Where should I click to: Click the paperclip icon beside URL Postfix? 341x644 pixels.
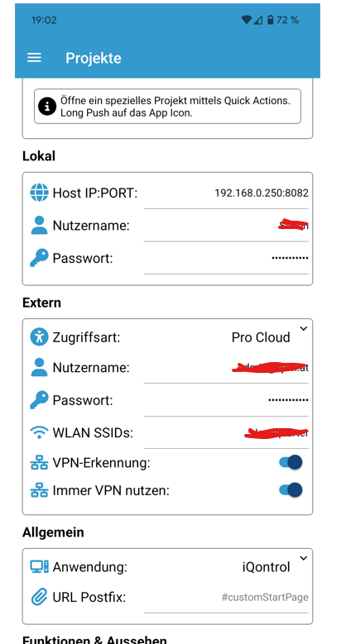coord(39,597)
